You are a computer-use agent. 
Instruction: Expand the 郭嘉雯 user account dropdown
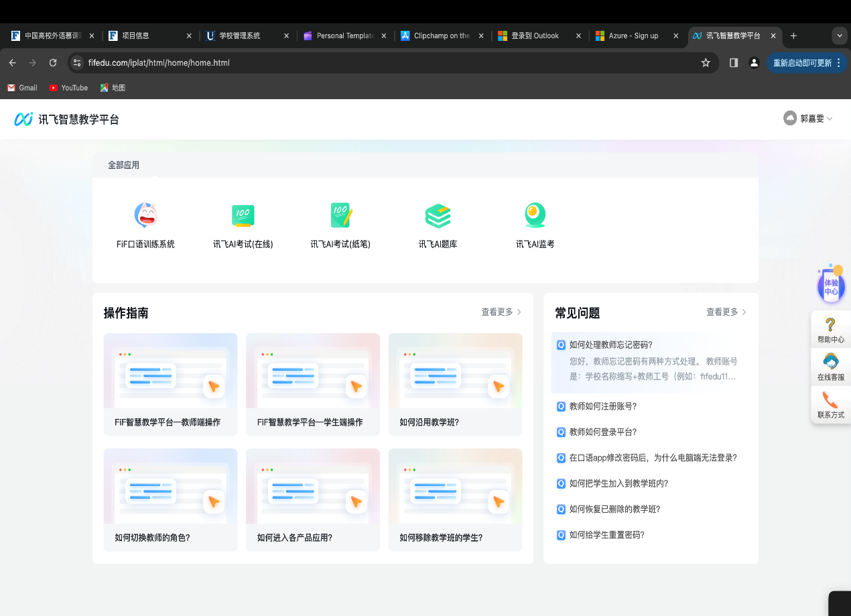[x=808, y=119]
